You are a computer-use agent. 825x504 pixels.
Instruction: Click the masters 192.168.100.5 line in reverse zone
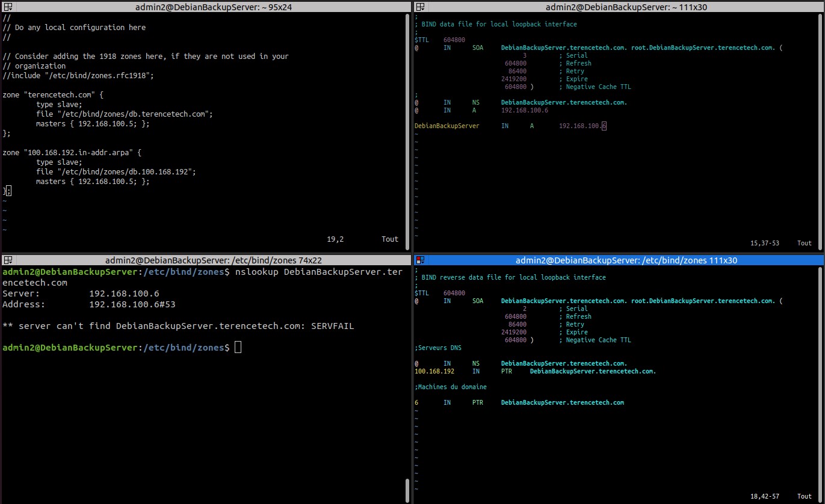coord(93,181)
